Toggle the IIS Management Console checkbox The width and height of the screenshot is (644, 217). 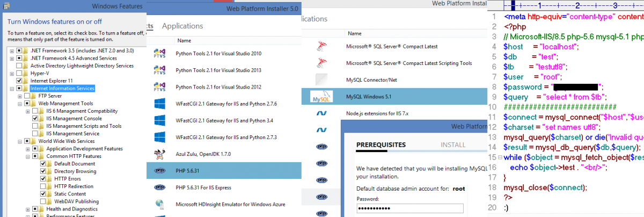[35, 118]
